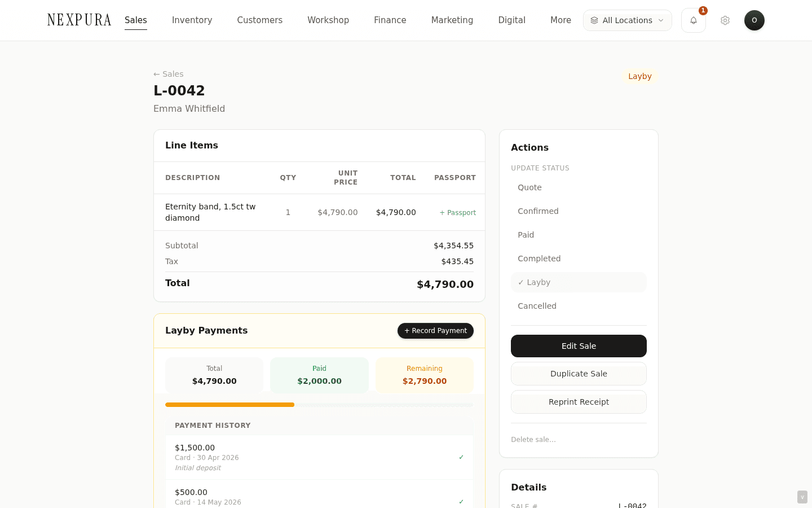Select the checked Layby status
The image size is (812, 508).
[x=579, y=282]
